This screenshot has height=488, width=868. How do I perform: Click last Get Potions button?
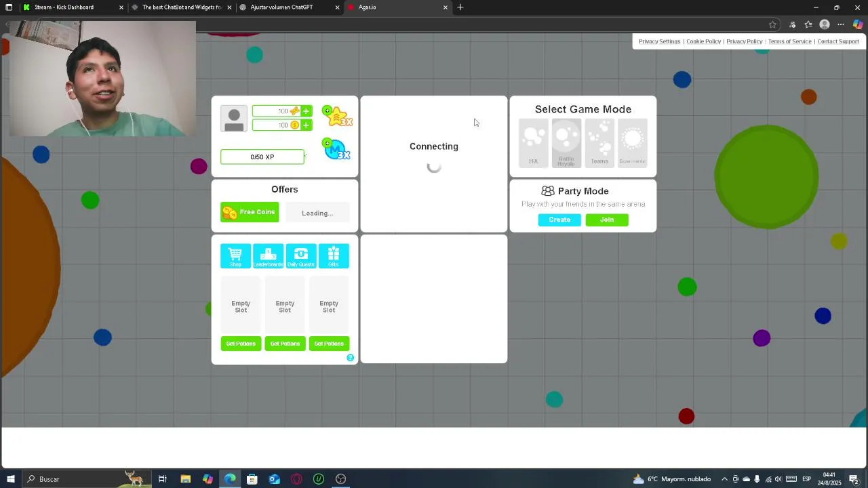[x=329, y=344]
